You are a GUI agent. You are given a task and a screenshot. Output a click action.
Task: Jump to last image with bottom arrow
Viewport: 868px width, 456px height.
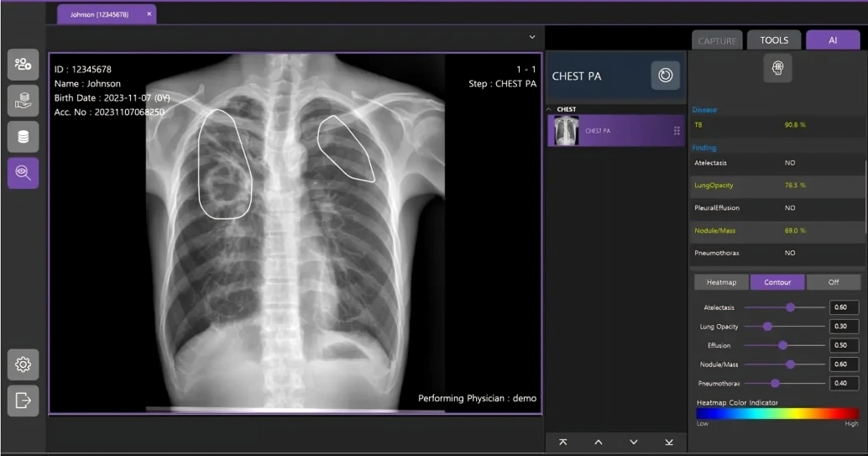[x=669, y=442]
